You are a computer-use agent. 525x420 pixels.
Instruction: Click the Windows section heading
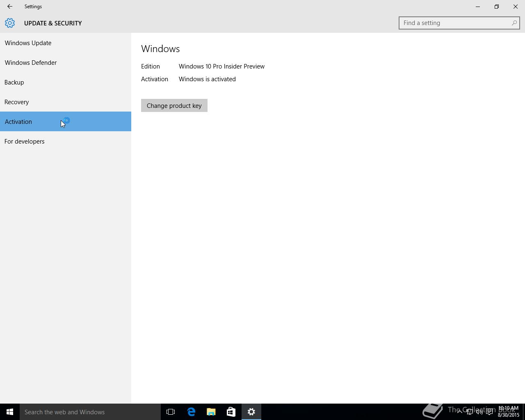tap(160, 49)
